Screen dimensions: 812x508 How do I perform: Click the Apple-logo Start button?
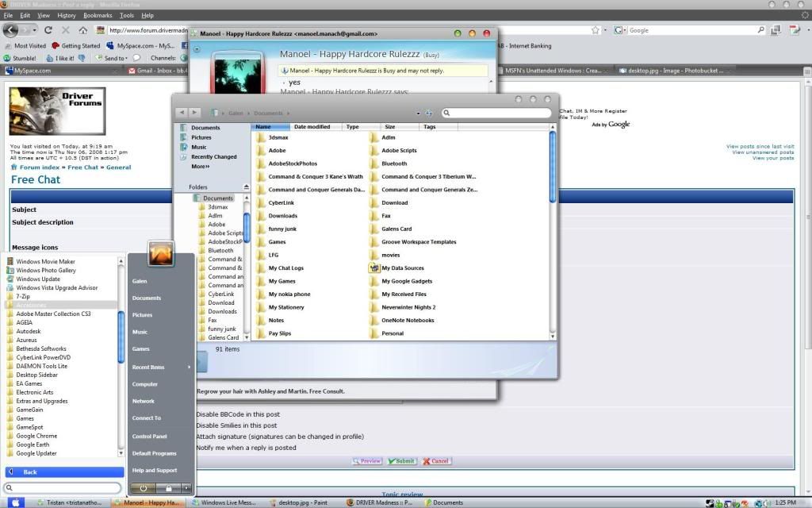(x=15, y=502)
